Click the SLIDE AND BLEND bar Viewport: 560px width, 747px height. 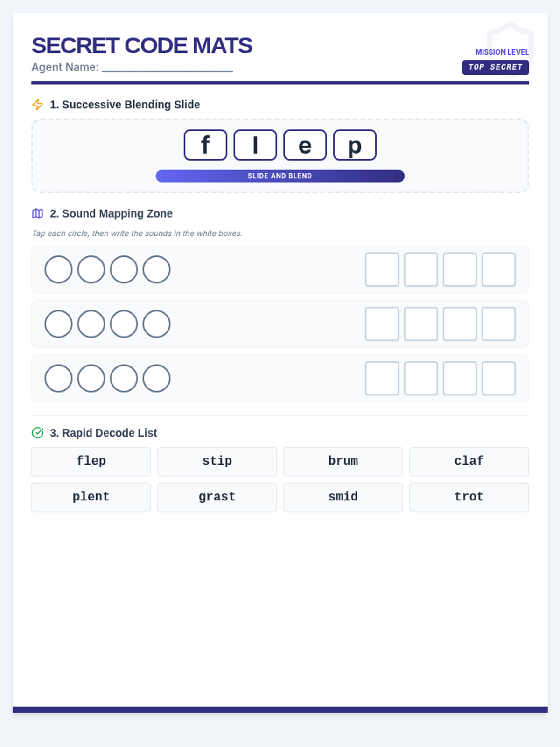[280, 176]
